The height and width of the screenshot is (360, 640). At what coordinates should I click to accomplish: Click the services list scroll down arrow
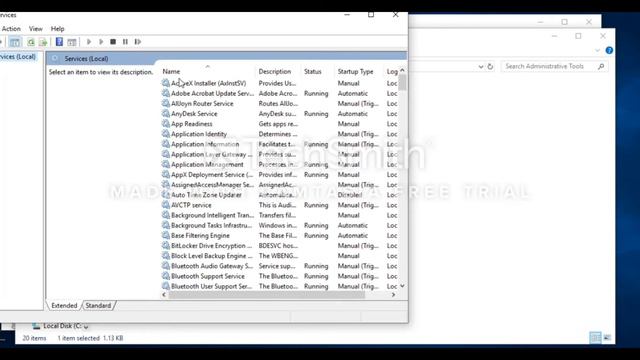coord(402,286)
